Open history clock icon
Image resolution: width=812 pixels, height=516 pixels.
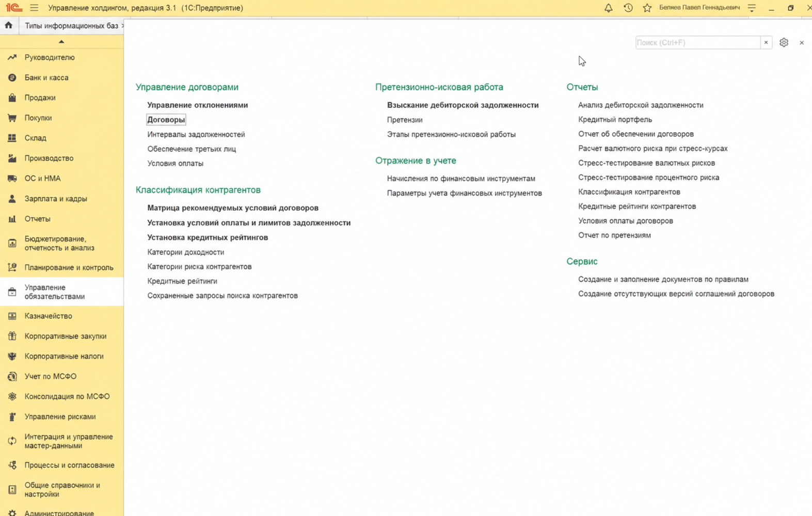pos(628,8)
